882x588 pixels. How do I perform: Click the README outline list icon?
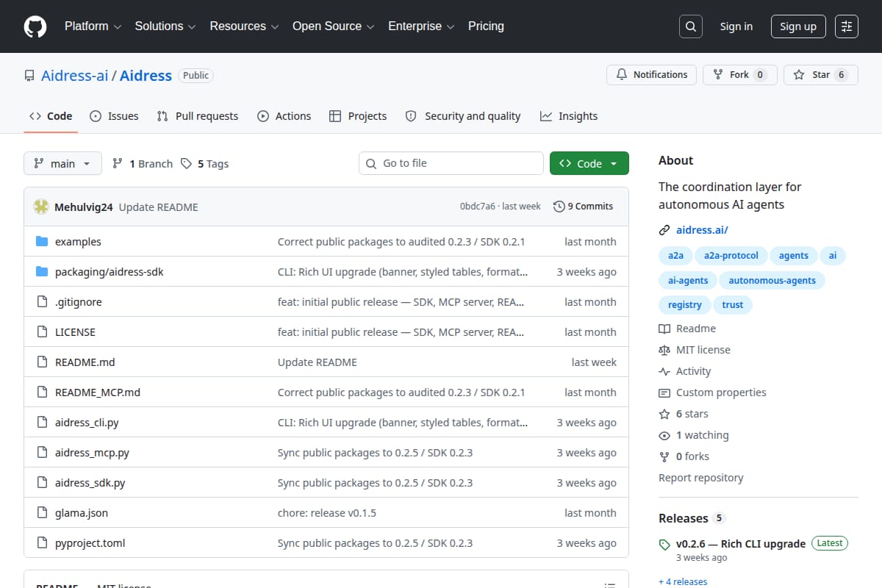609,586
